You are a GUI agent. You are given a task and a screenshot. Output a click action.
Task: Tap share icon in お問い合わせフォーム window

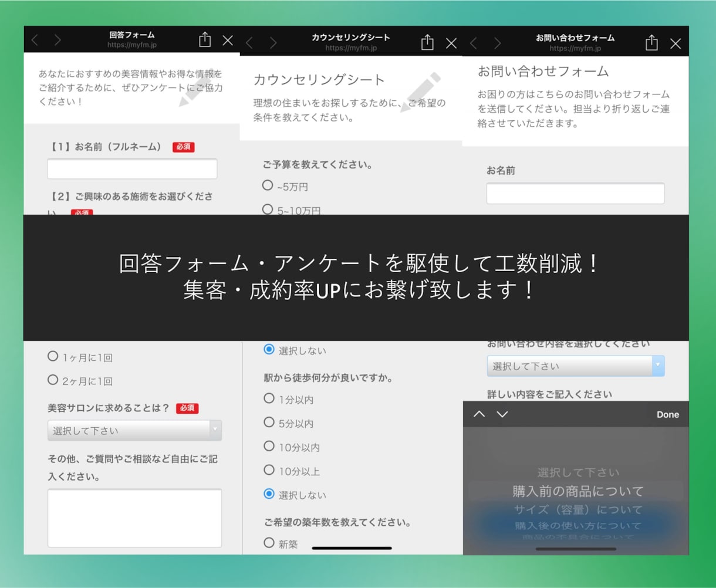click(651, 42)
